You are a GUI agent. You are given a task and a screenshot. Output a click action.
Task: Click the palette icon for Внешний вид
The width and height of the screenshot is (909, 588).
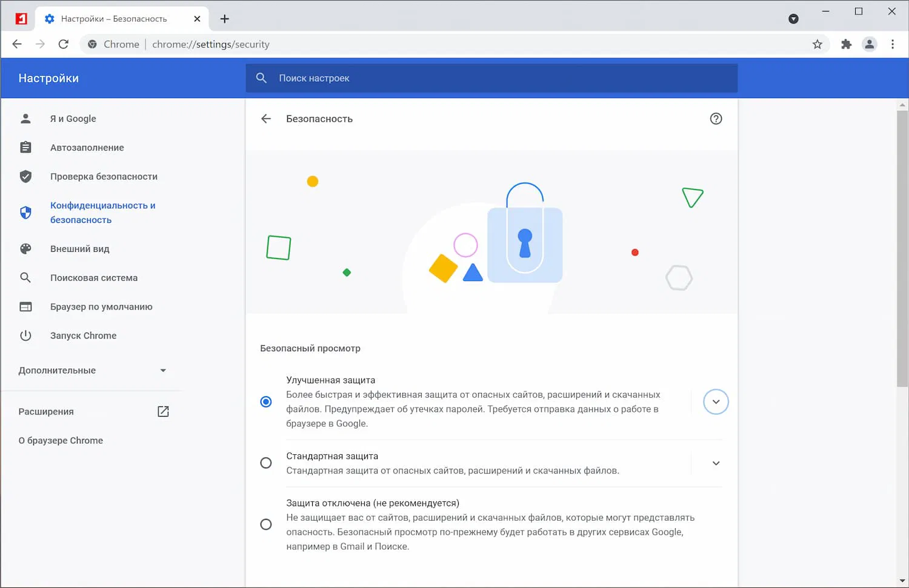click(x=25, y=249)
